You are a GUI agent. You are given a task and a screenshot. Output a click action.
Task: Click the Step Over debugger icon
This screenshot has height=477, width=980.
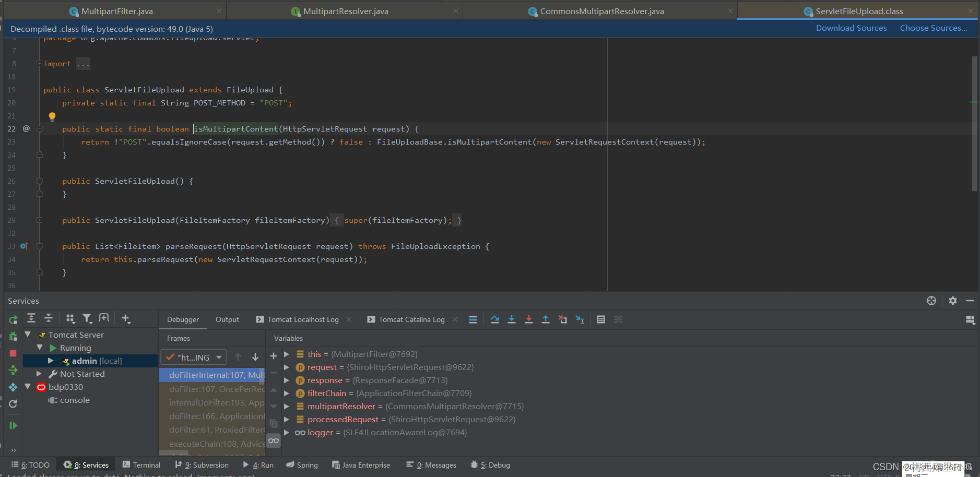point(495,319)
